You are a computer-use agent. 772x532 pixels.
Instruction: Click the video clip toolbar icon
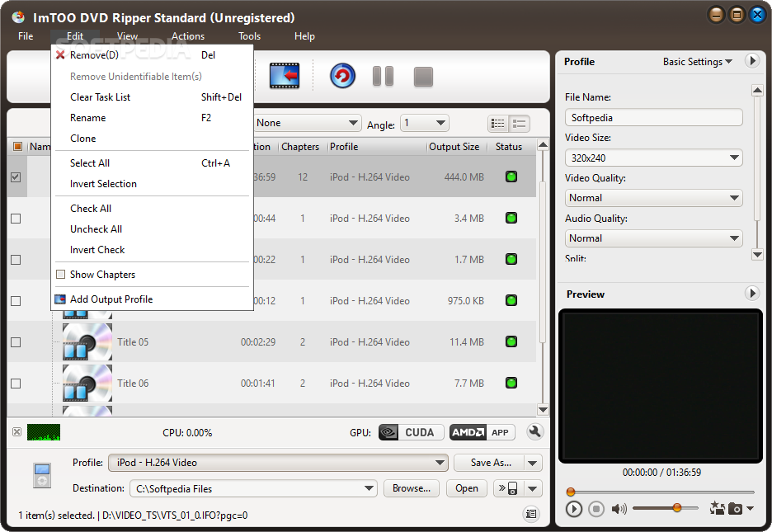click(284, 76)
